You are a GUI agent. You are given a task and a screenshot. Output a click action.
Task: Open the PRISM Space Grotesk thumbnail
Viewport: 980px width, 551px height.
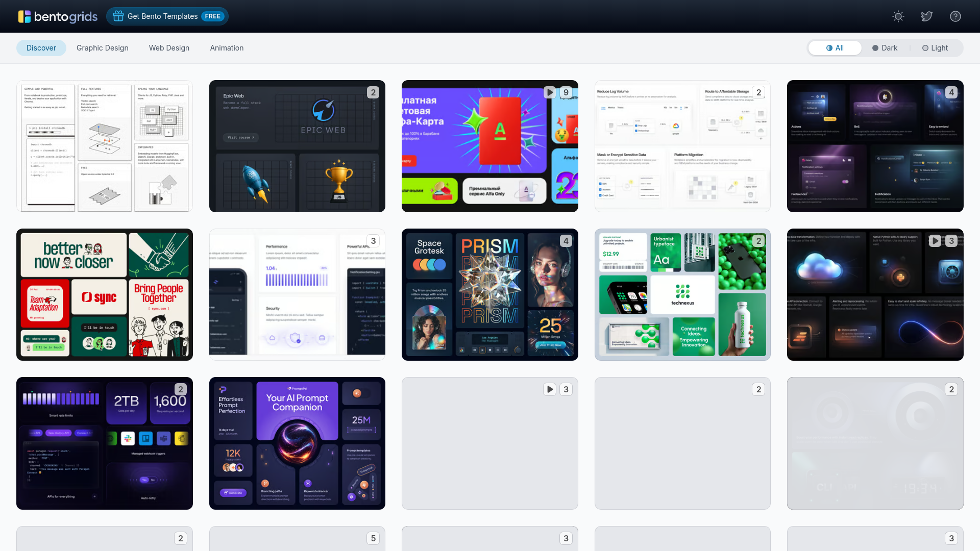pos(490,294)
